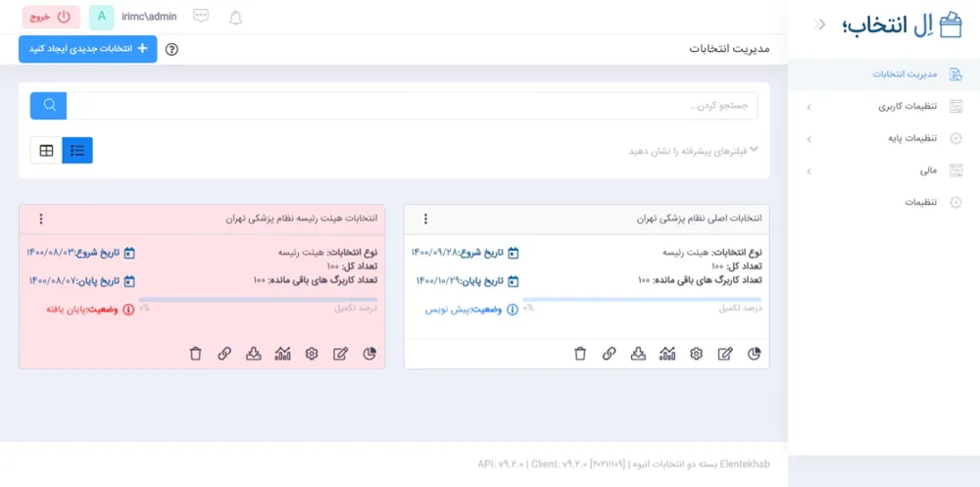980x487 pixels.
Task: Switch to list view layout
Action: pos(77,150)
